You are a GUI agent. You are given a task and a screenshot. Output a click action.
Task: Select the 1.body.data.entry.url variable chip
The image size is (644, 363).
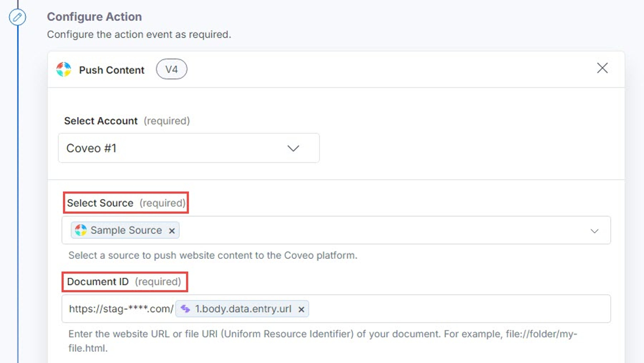click(242, 309)
